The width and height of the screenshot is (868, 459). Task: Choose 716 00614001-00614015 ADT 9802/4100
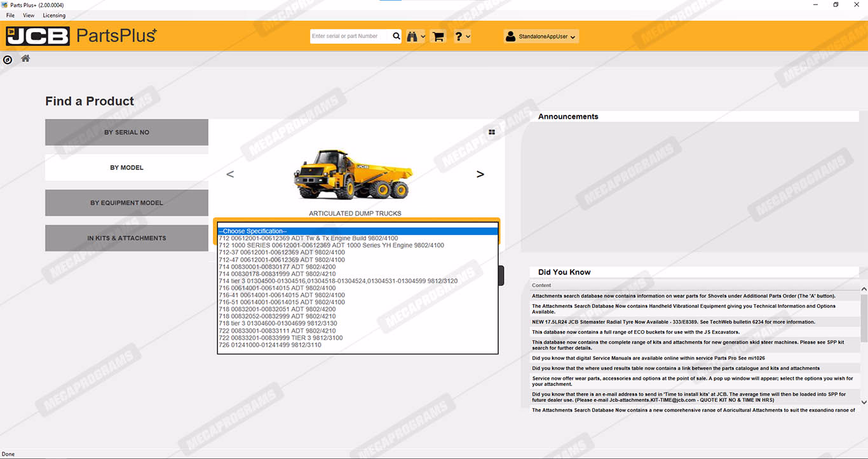pyautogui.click(x=358, y=288)
